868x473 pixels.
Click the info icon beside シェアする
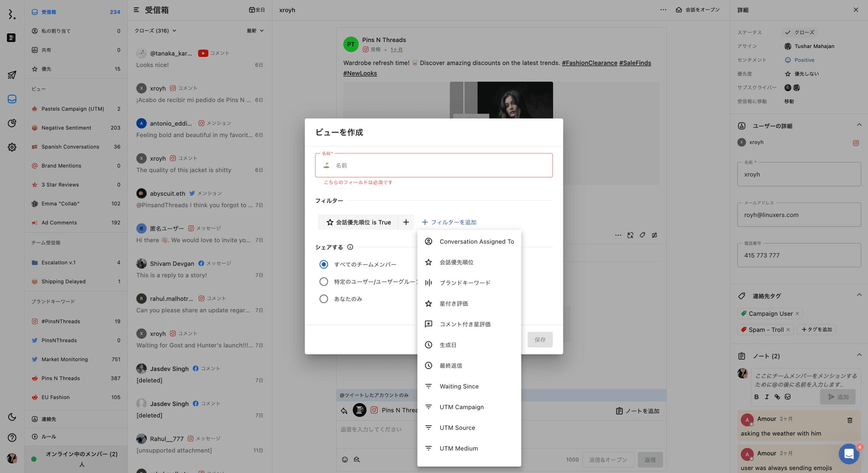350,247
